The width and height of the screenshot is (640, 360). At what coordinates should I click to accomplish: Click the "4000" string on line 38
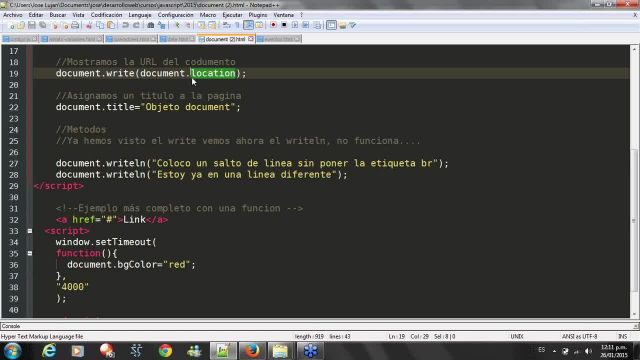pos(72,287)
